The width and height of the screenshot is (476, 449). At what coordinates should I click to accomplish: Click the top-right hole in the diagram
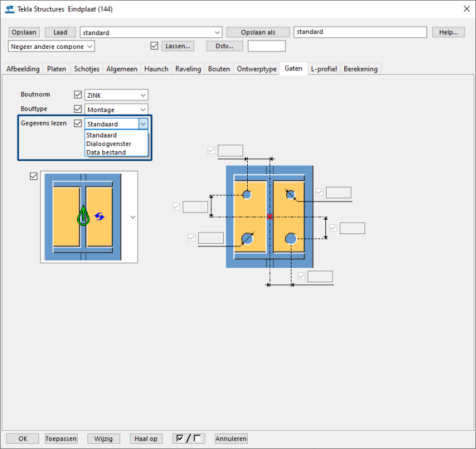(x=291, y=194)
